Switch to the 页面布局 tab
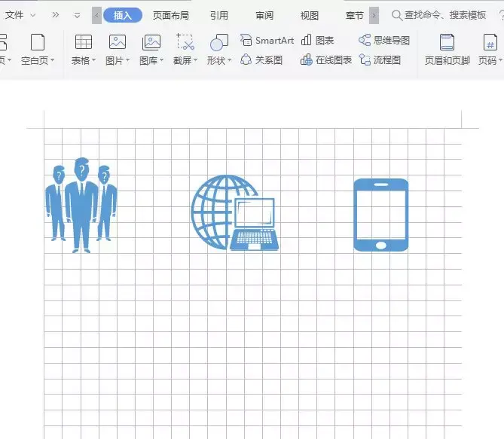 point(171,15)
